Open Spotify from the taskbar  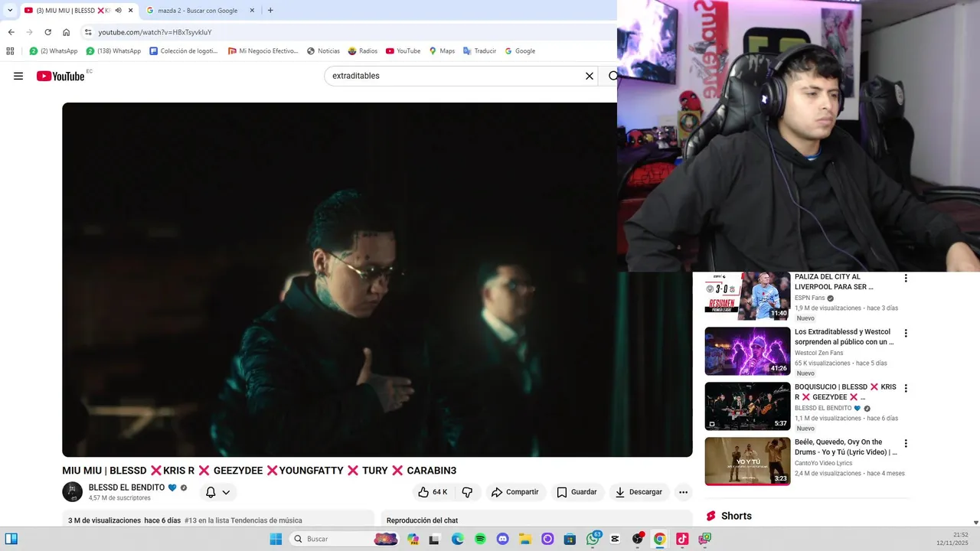click(x=480, y=539)
